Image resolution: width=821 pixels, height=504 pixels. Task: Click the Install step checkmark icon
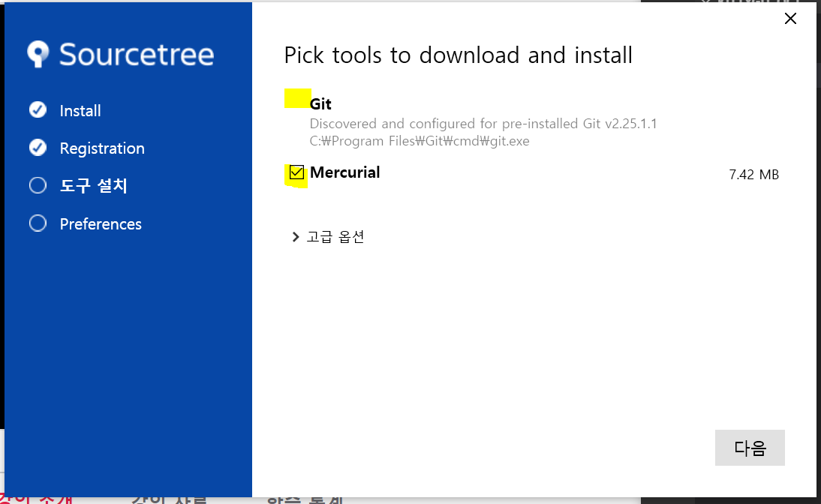38,110
